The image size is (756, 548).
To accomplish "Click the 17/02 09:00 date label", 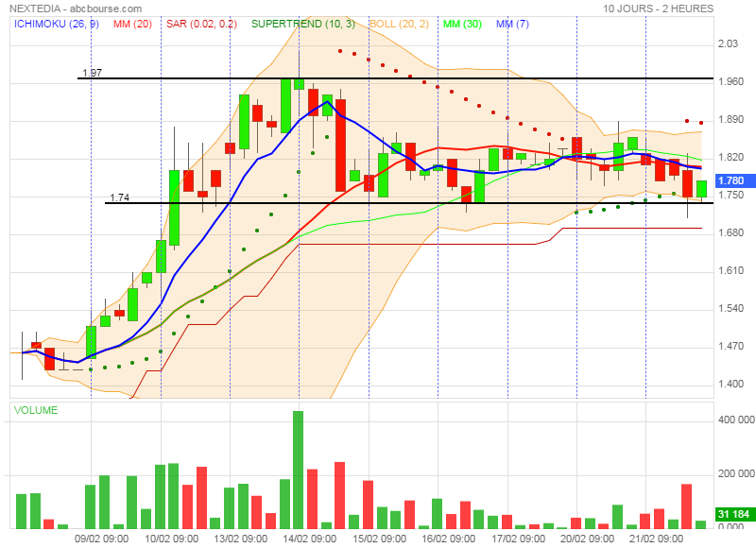I will [x=518, y=539].
